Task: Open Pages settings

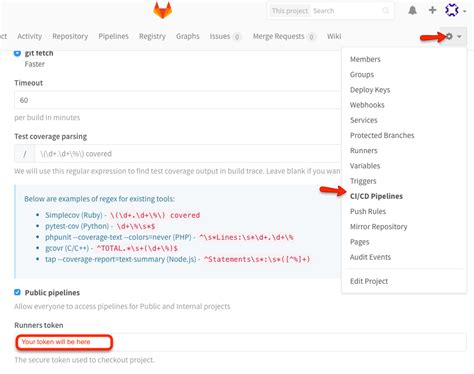Action: pyautogui.click(x=359, y=242)
